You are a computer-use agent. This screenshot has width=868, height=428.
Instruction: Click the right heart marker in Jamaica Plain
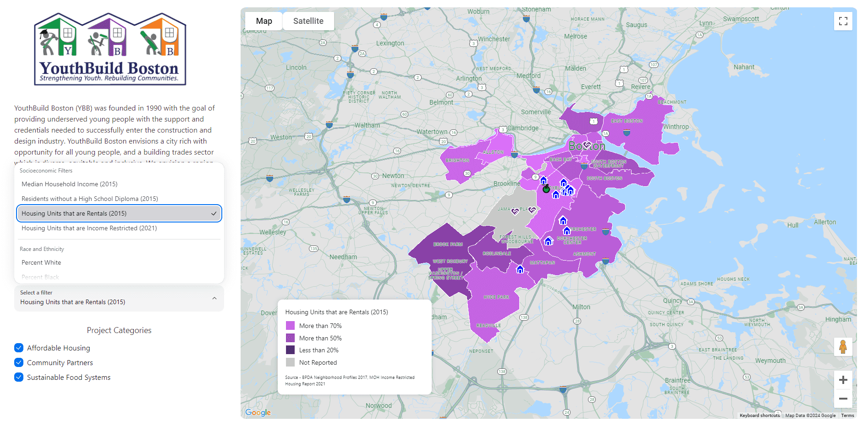click(532, 210)
